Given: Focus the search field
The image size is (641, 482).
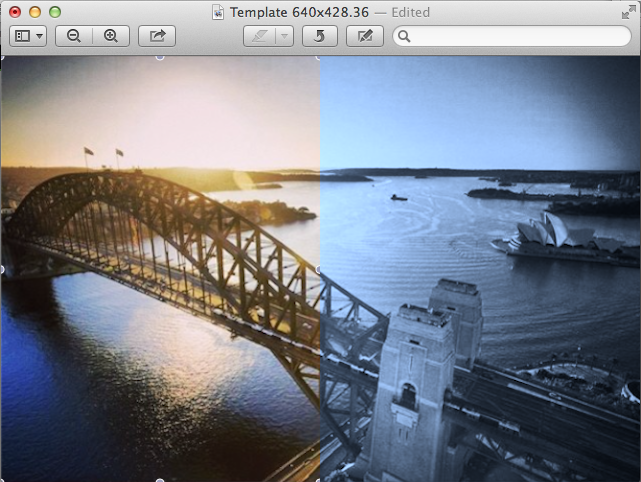Looking at the screenshot, I should (x=512, y=36).
